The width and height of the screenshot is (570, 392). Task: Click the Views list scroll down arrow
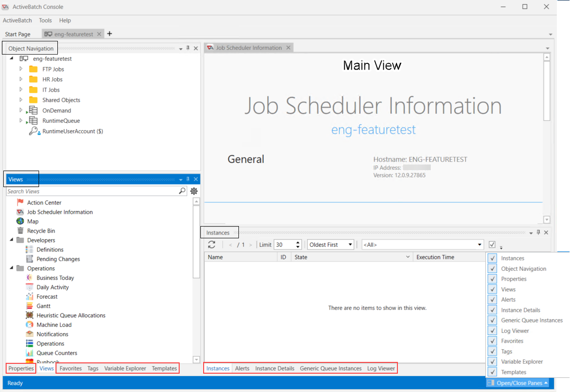tap(196, 360)
